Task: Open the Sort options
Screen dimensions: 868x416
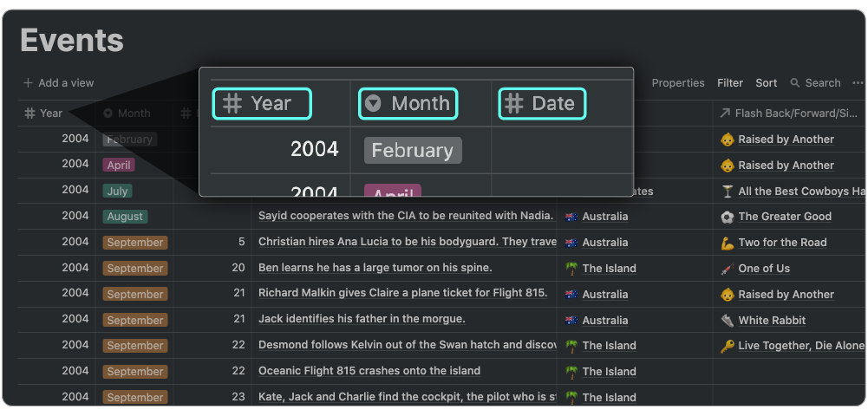Action: [767, 83]
